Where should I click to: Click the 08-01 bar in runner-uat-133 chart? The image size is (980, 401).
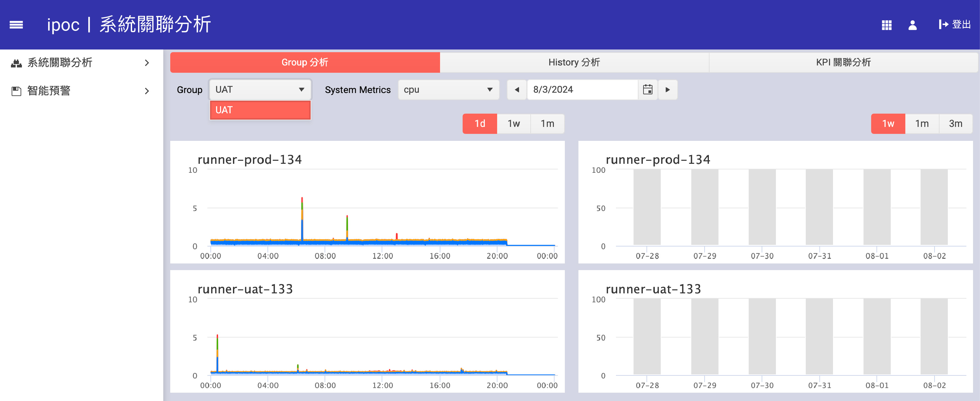877,336
